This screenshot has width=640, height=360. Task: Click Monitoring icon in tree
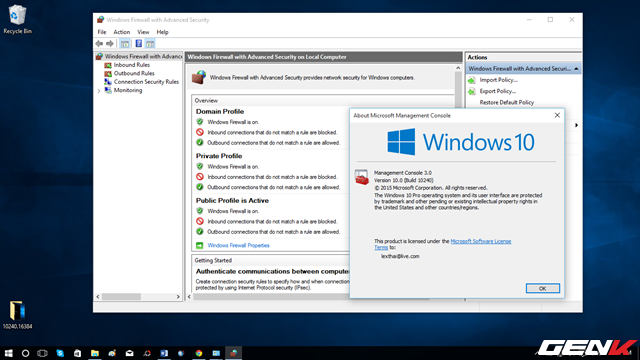pyautogui.click(x=108, y=90)
